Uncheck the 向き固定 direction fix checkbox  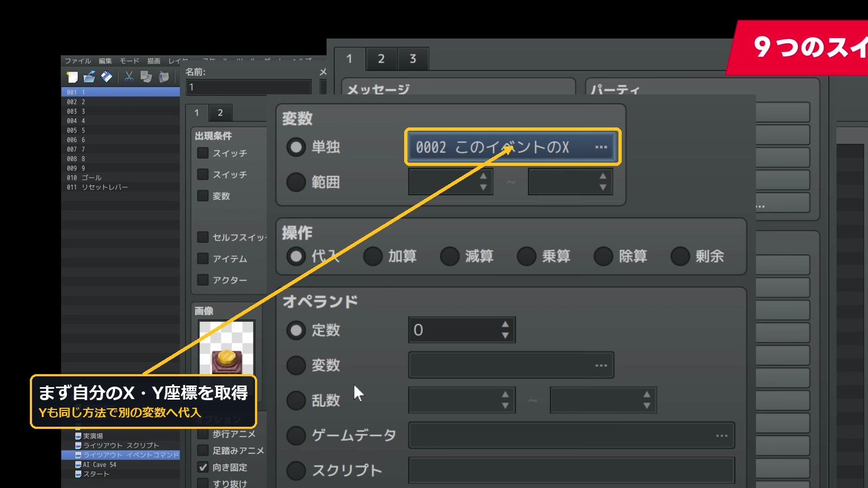[203, 467]
